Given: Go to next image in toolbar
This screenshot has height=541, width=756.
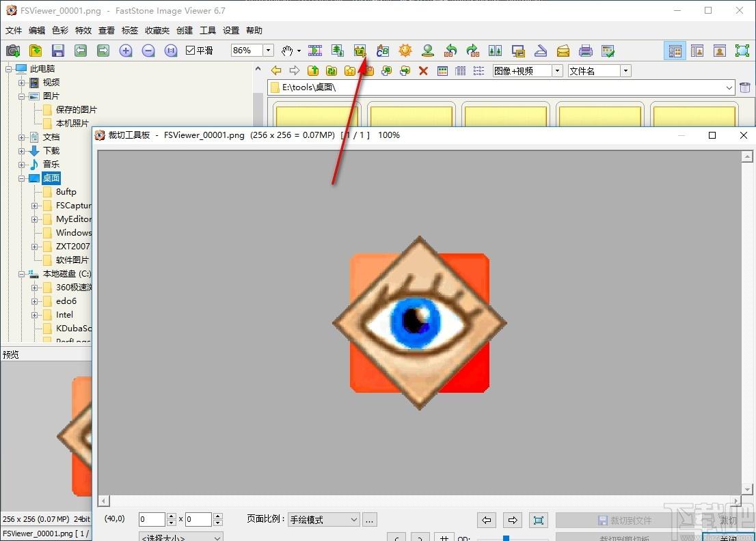Looking at the screenshot, I should 103,51.
